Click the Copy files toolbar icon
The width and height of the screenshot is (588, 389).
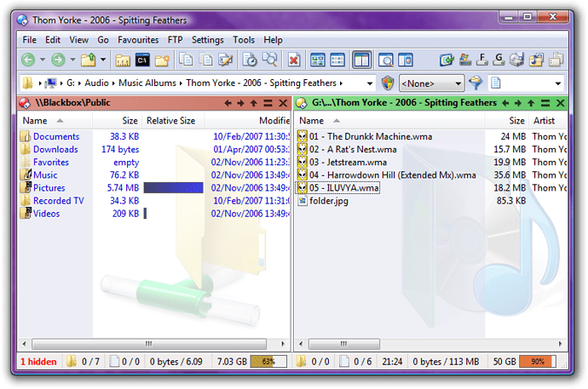pyautogui.click(x=186, y=60)
